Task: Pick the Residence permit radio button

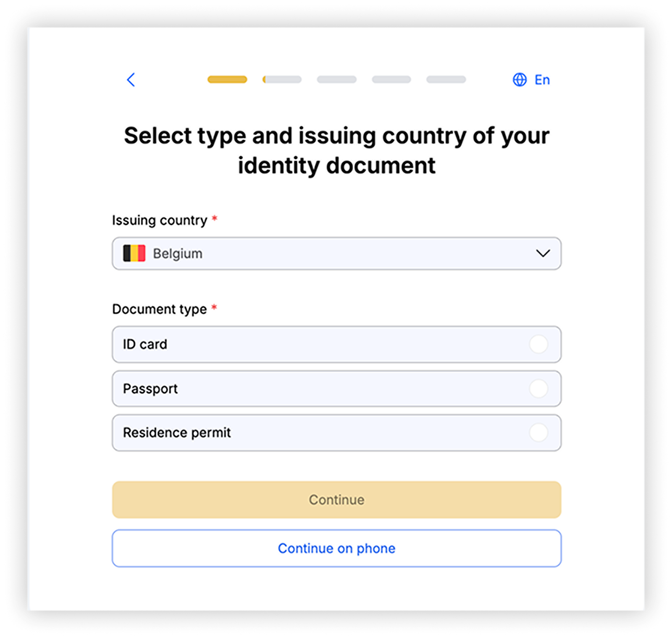Action: pyautogui.click(x=538, y=433)
